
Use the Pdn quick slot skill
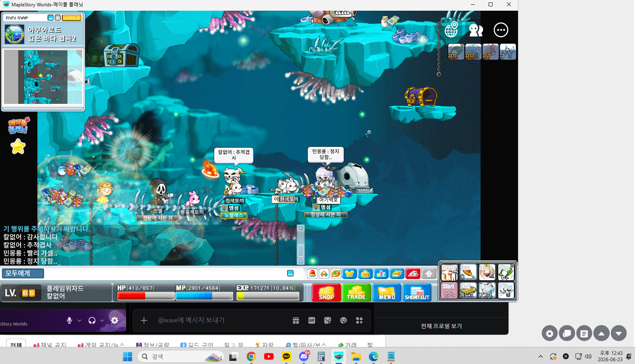click(x=506, y=291)
